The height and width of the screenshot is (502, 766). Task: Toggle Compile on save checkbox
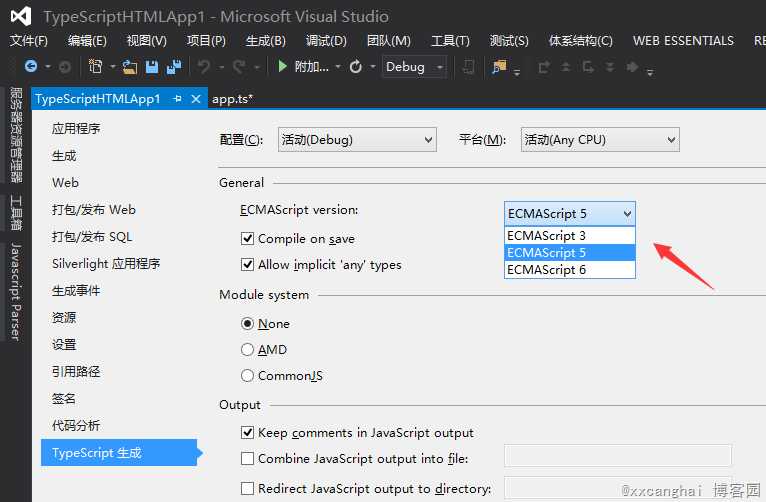click(248, 239)
